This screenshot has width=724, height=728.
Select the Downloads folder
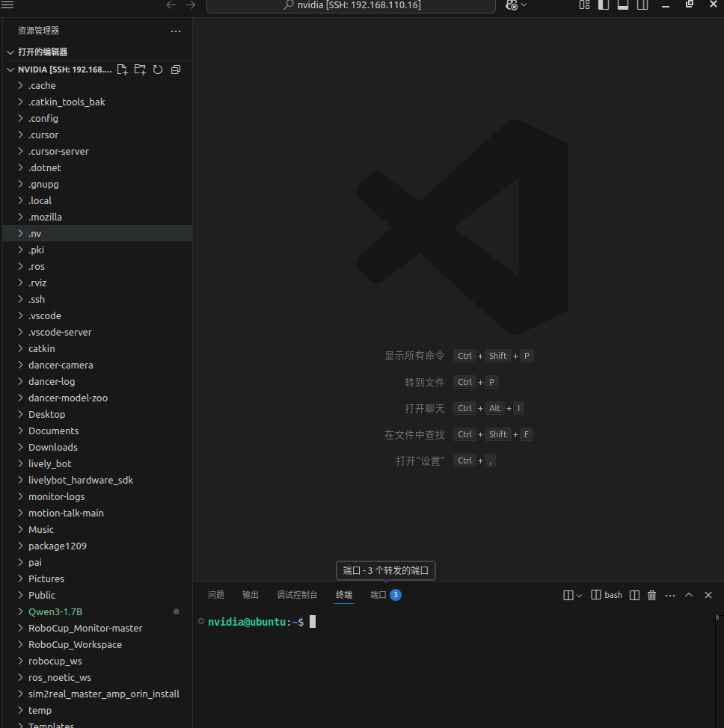97,447
